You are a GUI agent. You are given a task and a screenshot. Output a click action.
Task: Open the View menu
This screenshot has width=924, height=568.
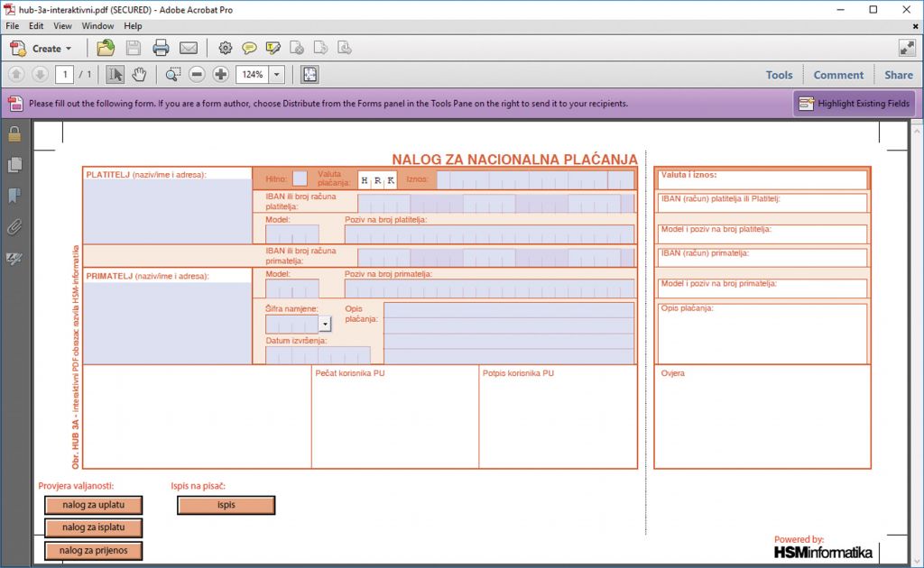pyautogui.click(x=62, y=26)
